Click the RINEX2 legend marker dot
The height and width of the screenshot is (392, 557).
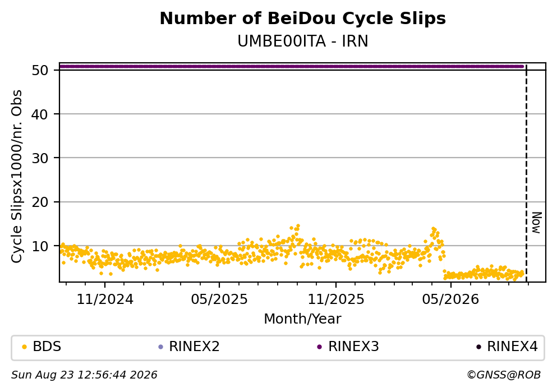(160, 347)
